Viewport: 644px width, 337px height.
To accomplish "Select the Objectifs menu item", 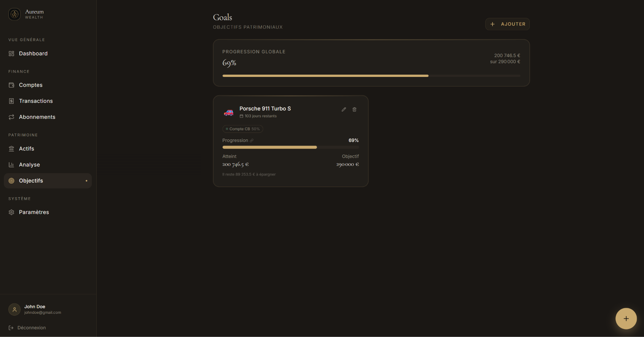I will pos(48,180).
